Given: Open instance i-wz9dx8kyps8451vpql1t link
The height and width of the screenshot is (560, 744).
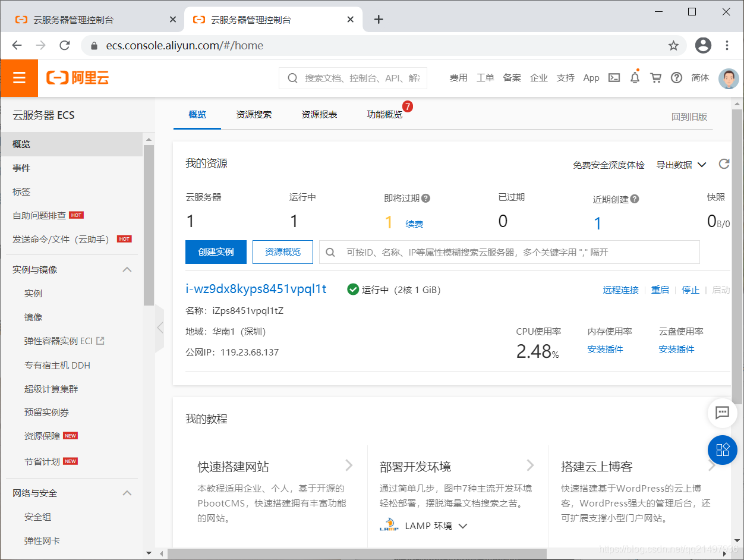Looking at the screenshot, I should (x=256, y=289).
